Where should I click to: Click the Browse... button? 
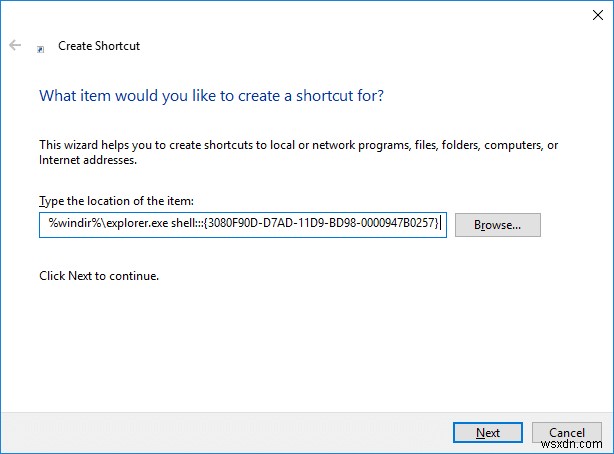(497, 225)
